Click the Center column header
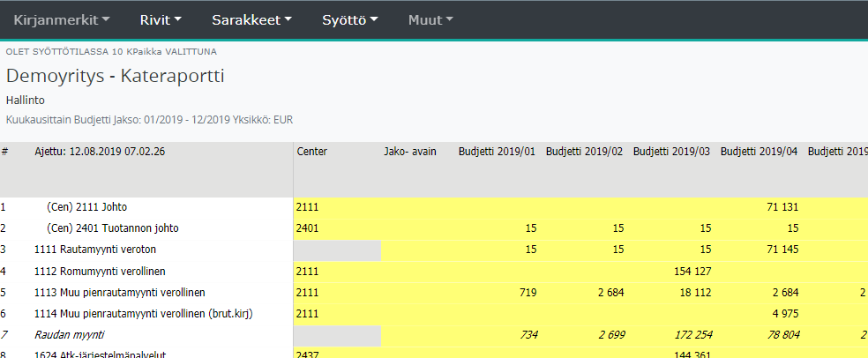This screenshot has height=358, width=868. 312,152
